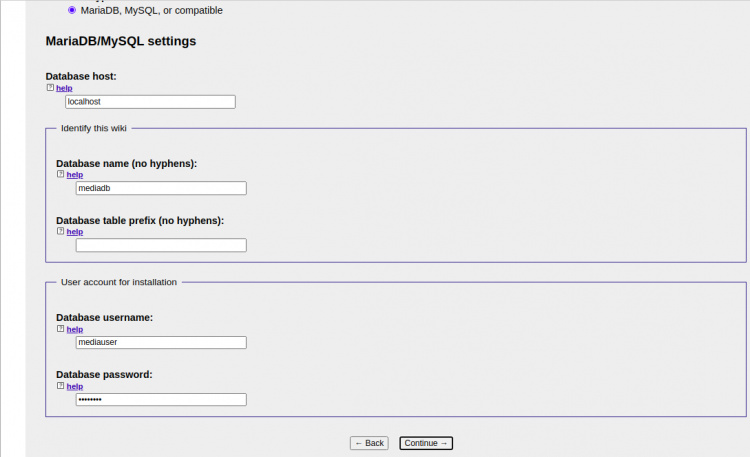The height and width of the screenshot is (457, 750).
Task: Click the empty Database table prefix field
Action: (x=160, y=245)
